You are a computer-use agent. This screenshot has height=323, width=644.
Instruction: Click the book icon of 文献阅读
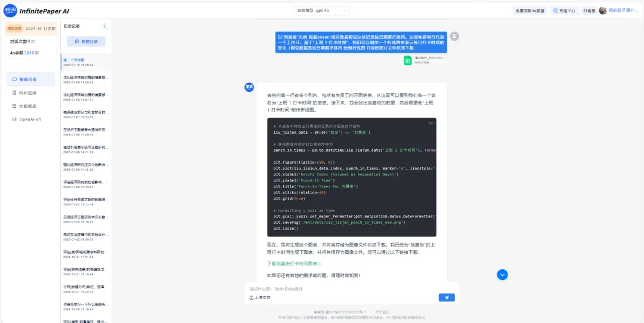[x=14, y=106]
